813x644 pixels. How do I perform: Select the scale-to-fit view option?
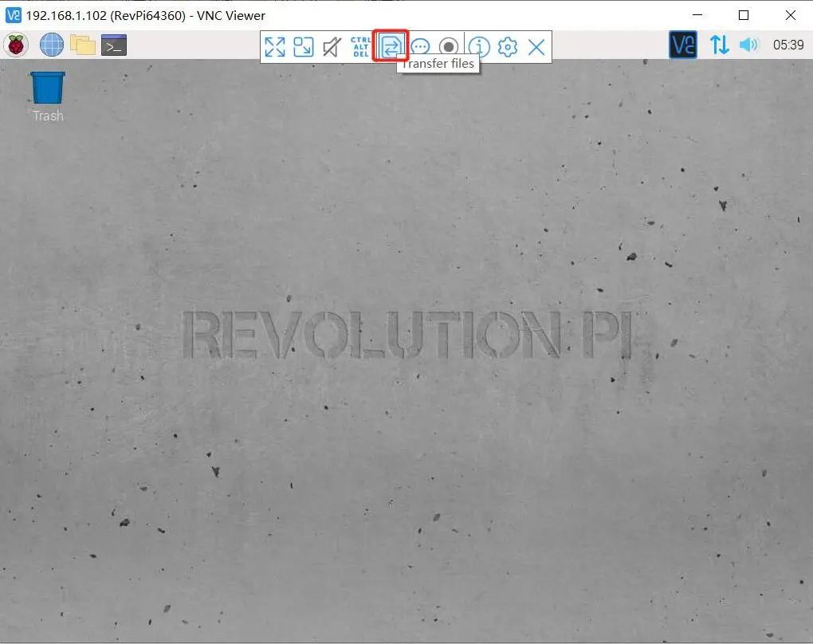(304, 46)
